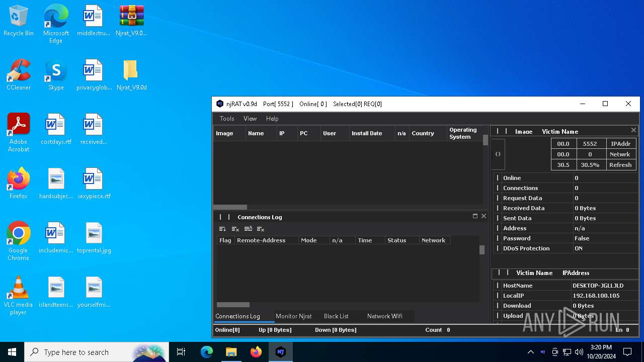Launch Firefox from the desktop
The width and height of the screenshot is (644, 362).
19,184
